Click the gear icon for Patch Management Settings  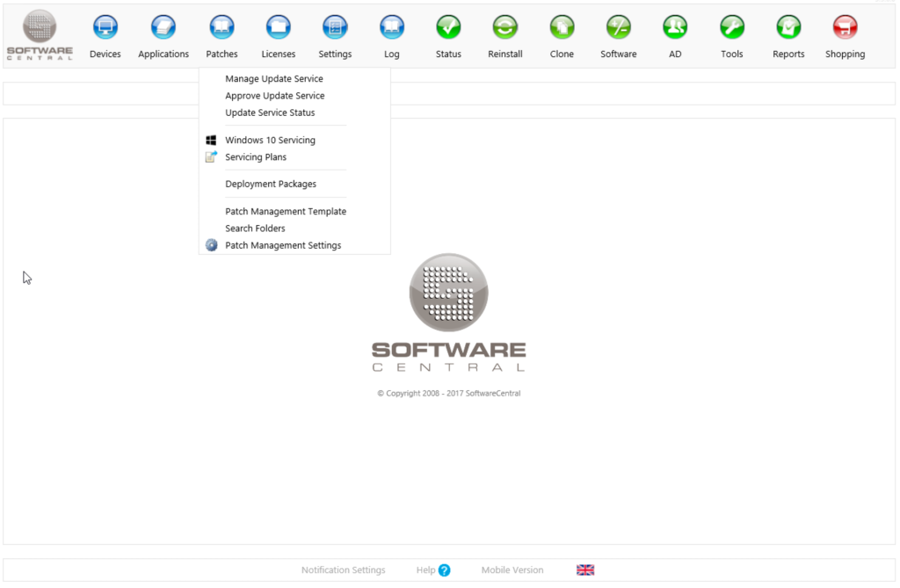pos(211,245)
